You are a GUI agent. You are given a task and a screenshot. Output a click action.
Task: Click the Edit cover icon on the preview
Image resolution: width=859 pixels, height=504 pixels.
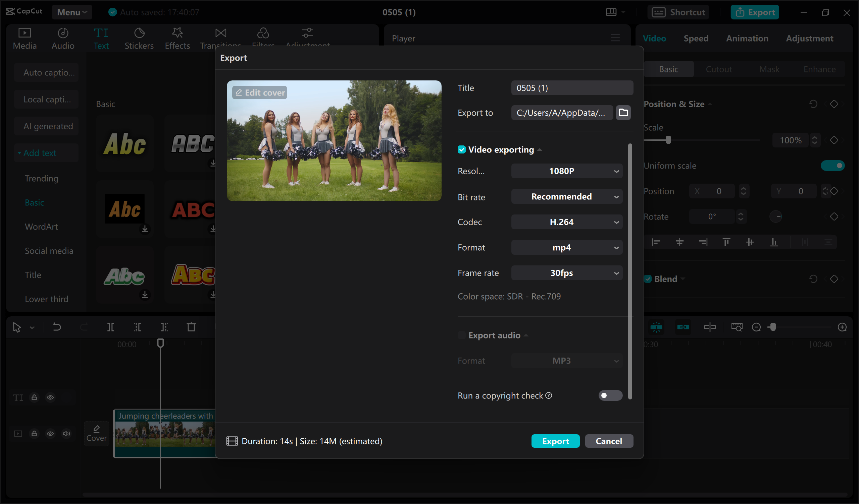[x=259, y=92]
